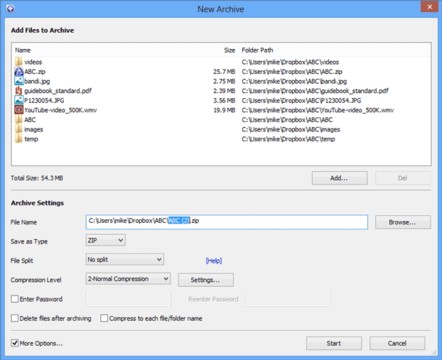Image resolution: width=442 pixels, height=360 pixels.
Task: Click the File Name input field
Action: 227,222
